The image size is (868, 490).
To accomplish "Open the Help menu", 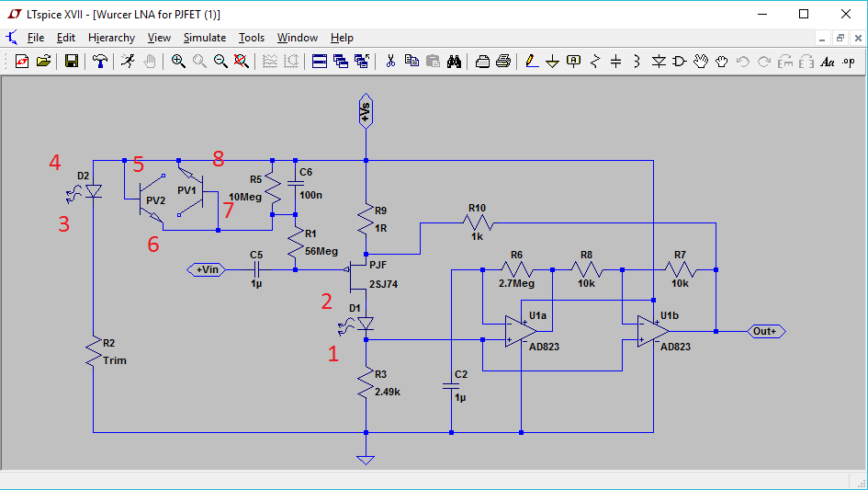I will 342,38.
